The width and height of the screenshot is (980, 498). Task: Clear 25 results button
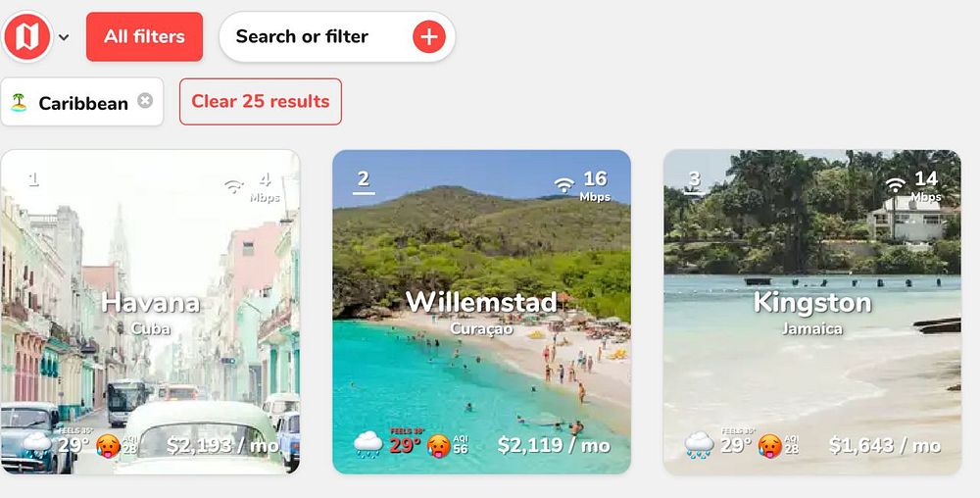point(261,101)
